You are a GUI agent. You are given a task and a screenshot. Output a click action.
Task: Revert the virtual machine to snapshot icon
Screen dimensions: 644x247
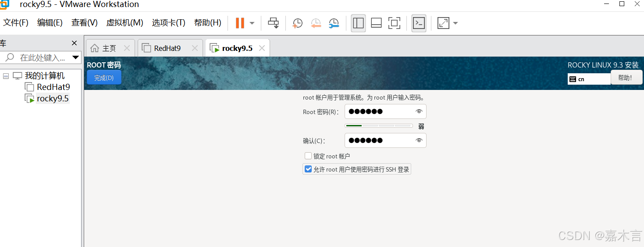tap(316, 23)
